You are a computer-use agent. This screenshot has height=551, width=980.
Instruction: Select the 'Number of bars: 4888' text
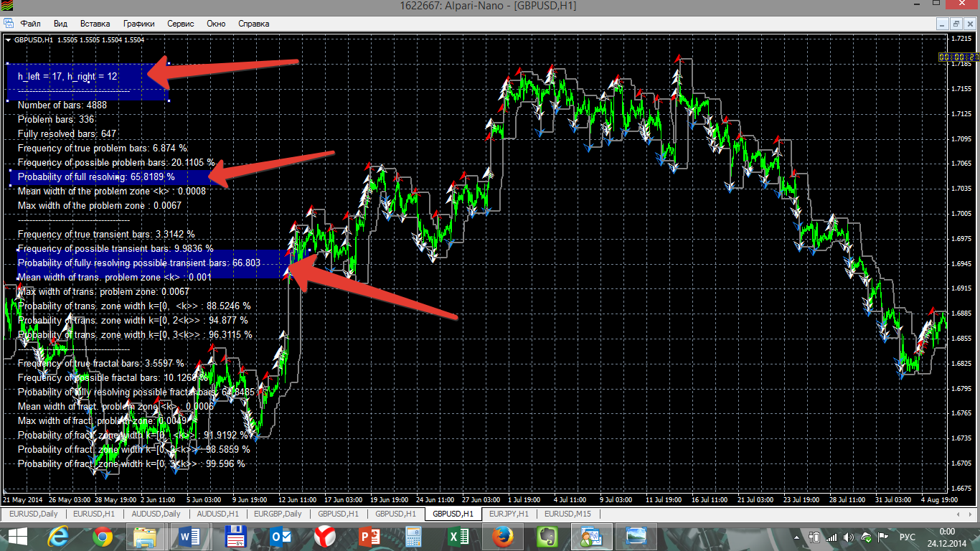pyautogui.click(x=62, y=105)
